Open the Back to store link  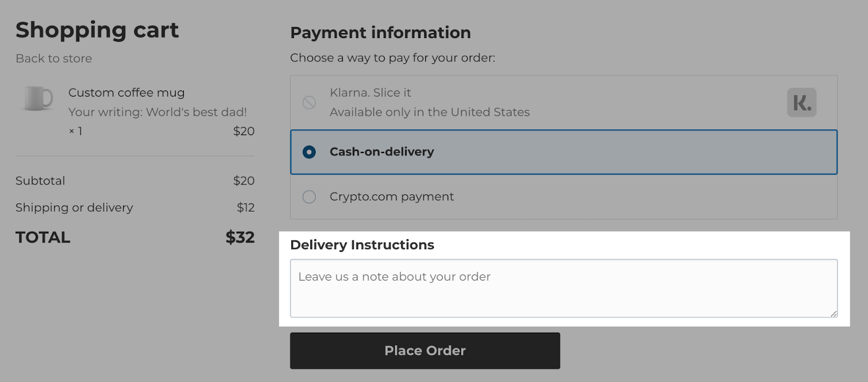coord(53,58)
